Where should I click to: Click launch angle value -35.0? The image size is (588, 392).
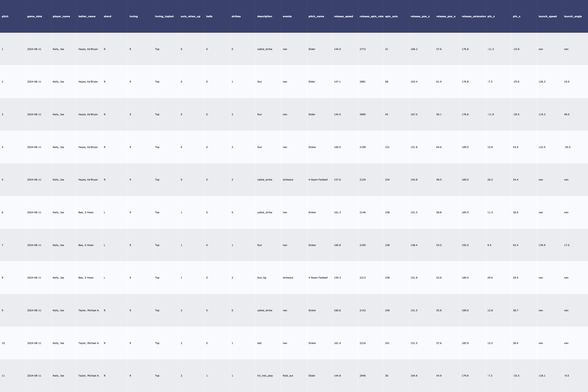point(567,147)
